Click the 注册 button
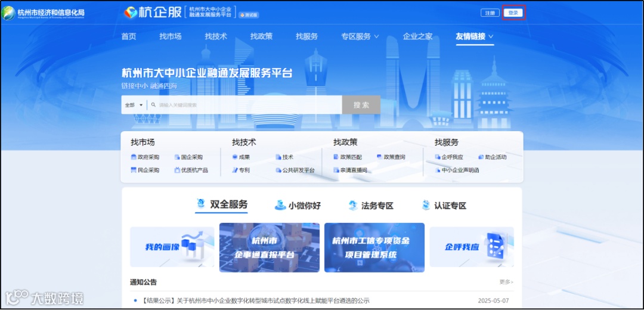Image resolution: width=644 pixels, height=310 pixels. click(x=490, y=13)
